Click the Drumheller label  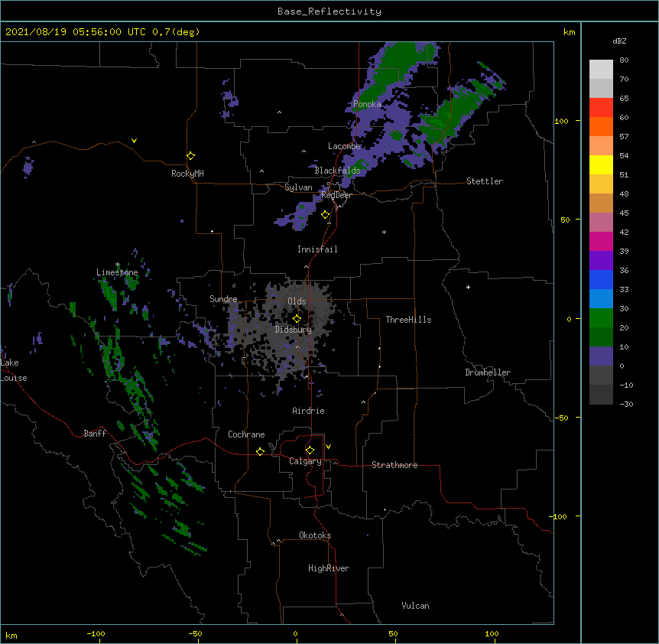(x=488, y=372)
